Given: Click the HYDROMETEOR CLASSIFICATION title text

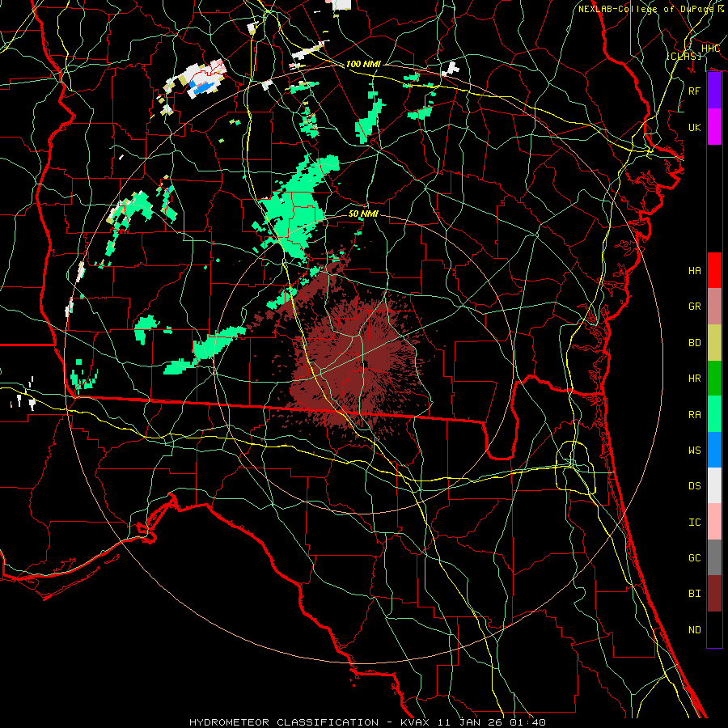Looking at the screenshot, I should tap(284, 722).
